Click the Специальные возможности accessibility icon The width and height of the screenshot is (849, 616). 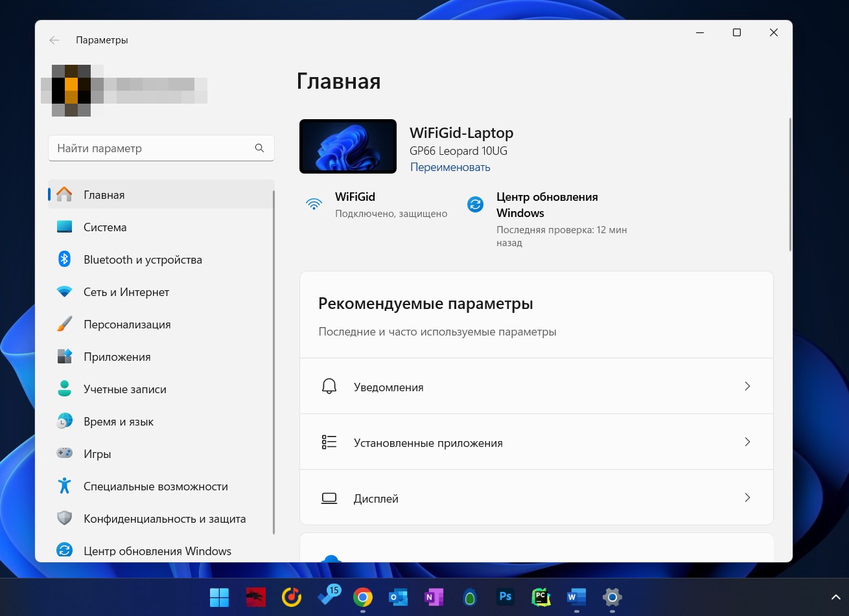click(x=64, y=486)
